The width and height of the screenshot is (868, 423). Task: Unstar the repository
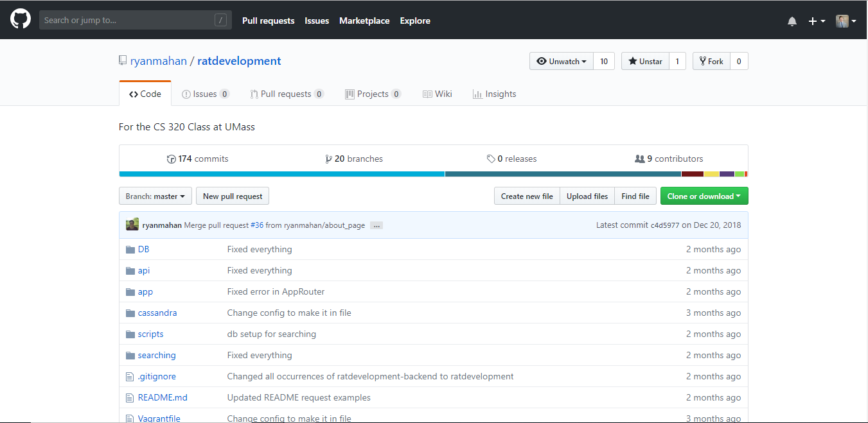645,61
